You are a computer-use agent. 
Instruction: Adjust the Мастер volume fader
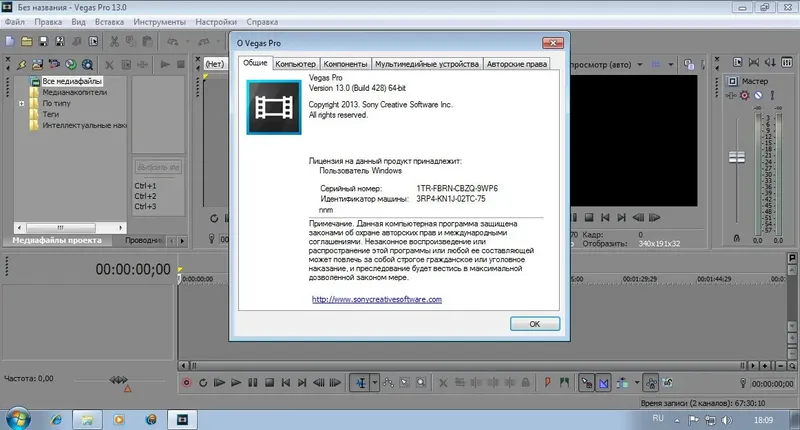coord(737,157)
